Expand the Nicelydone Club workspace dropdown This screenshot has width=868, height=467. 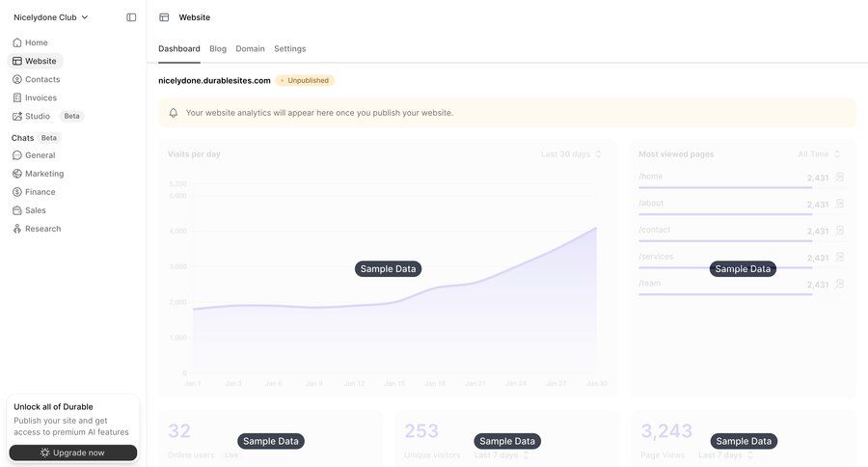click(x=51, y=17)
